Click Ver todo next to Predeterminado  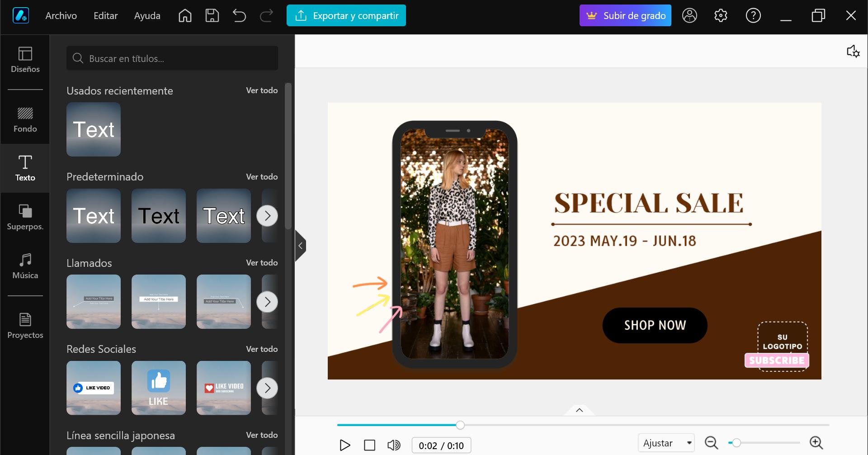(262, 176)
